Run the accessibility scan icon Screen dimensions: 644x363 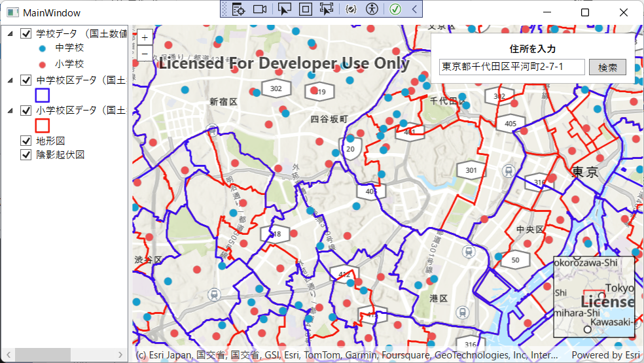[372, 9]
